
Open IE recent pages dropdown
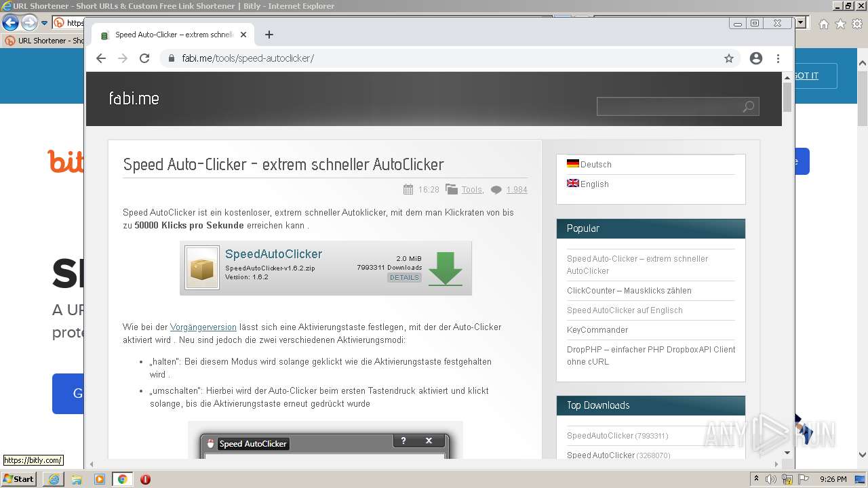click(x=45, y=22)
